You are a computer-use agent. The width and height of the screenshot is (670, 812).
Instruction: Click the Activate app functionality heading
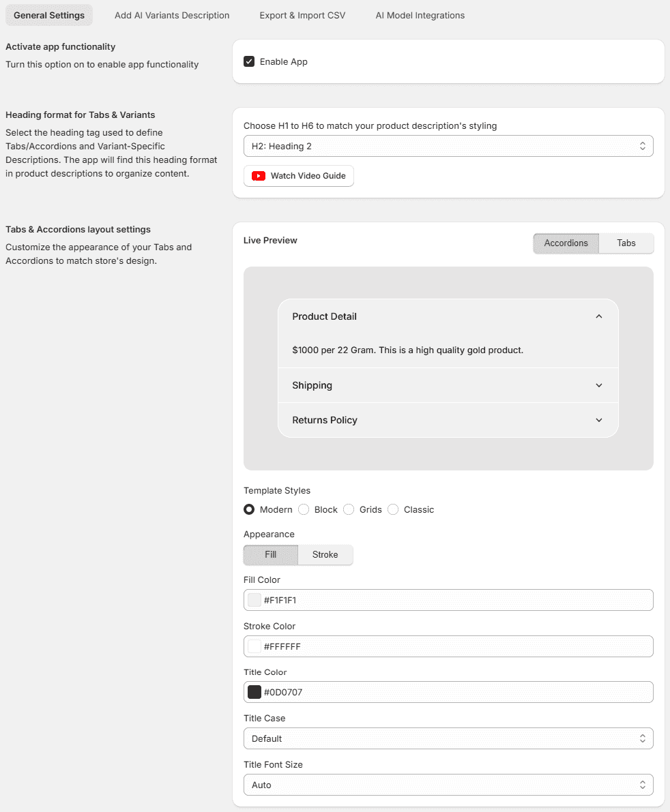tap(61, 46)
